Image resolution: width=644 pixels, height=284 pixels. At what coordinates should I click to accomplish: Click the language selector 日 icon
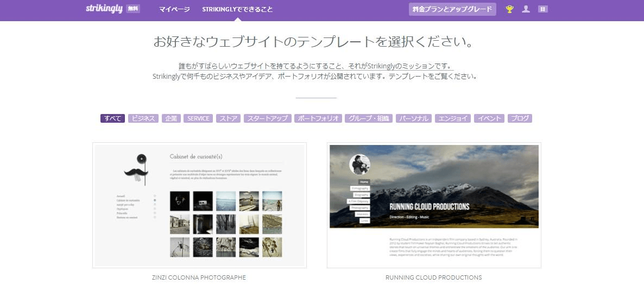[542, 9]
